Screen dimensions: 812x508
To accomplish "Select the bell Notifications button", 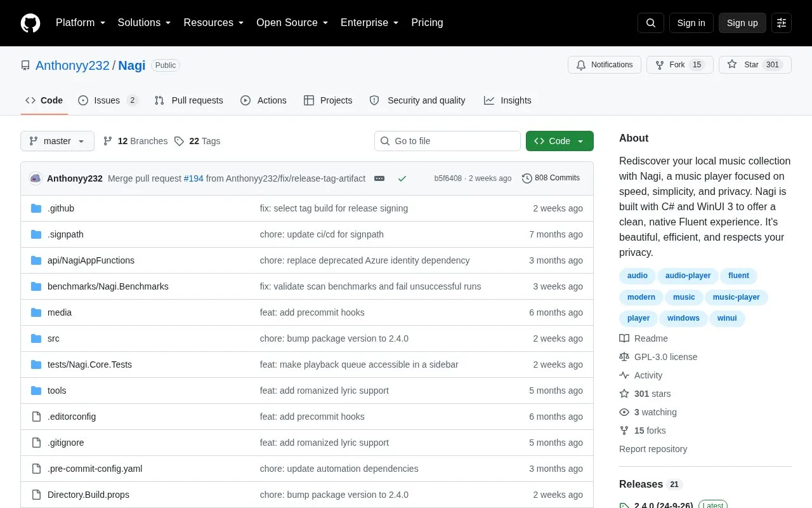I will [605, 65].
